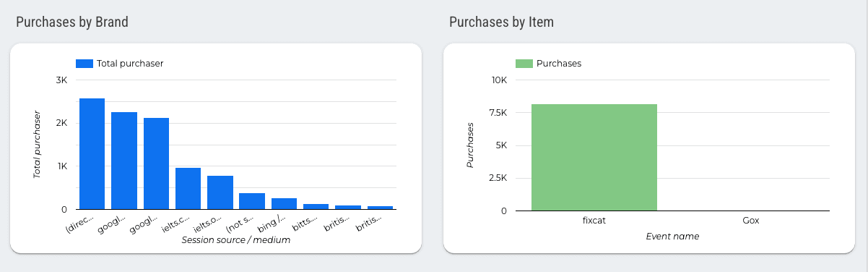
Task: Click the vertical "Total purchaser" axis title
Action: (x=37, y=145)
